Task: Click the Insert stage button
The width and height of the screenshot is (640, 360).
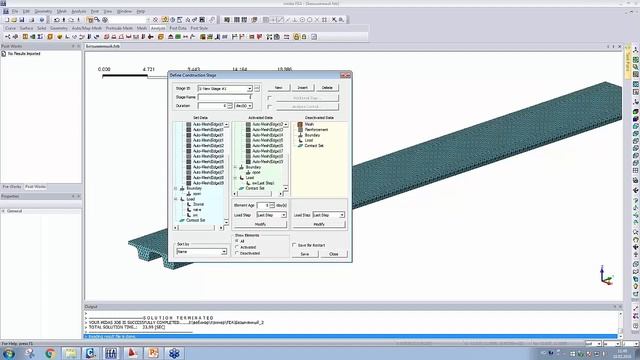Action: (302, 88)
